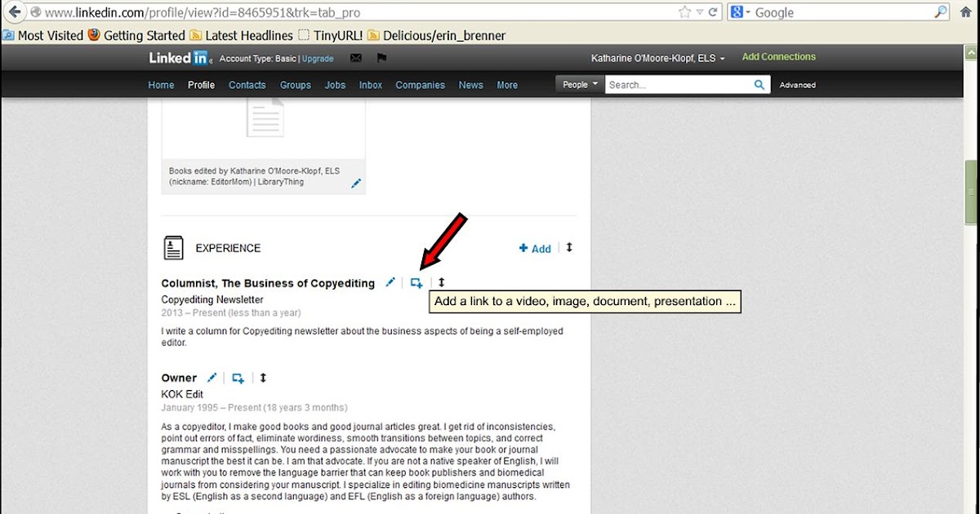Click the "KOK Edit" company name
Screen dimensions: 980x514
(x=182, y=394)
